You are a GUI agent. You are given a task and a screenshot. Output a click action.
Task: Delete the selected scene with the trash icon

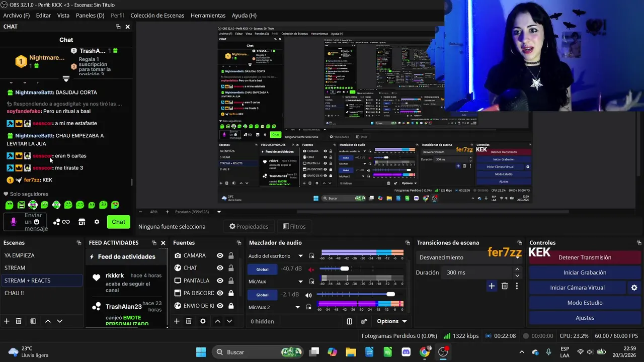19,321
